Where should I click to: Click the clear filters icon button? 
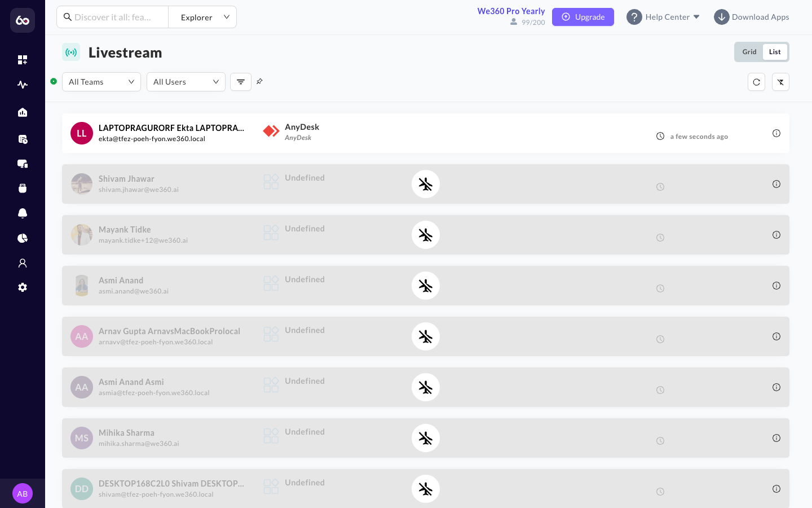pyautogui.click(x=780, y=82)
